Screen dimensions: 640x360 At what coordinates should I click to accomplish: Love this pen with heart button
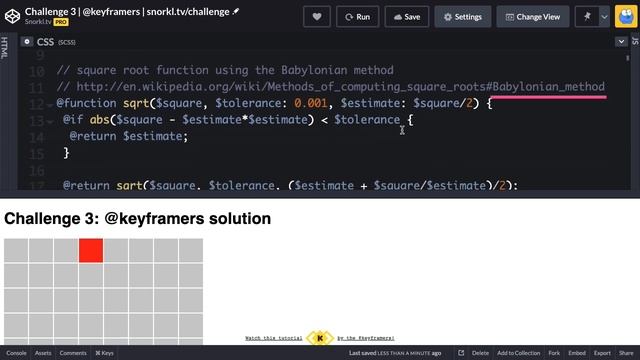pyautogui.click(x=317, y=17)
